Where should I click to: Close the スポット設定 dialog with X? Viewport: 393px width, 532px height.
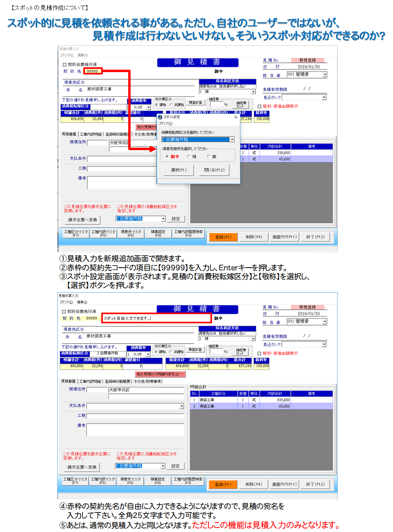tap(236, 117)
